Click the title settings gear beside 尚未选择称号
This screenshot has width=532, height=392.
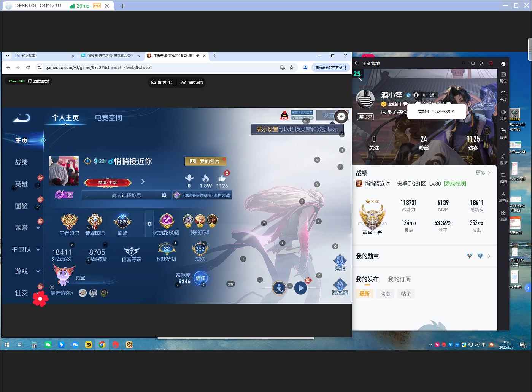point(164,195)
